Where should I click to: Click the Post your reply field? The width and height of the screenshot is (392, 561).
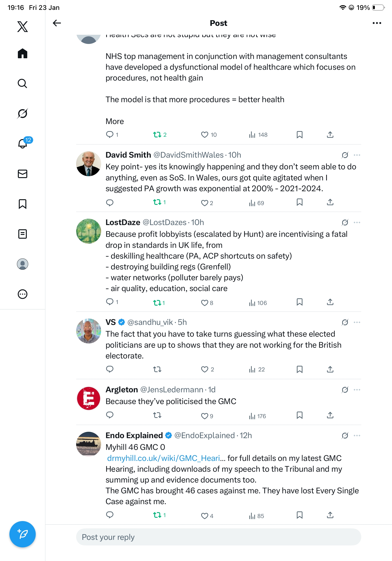pyautogui.click(x=219, y=537)
